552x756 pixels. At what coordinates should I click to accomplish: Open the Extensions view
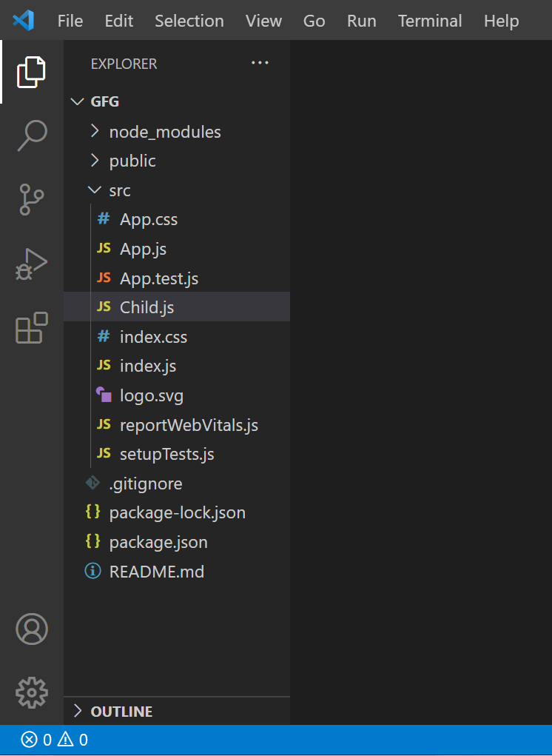(x=31, y=327)
